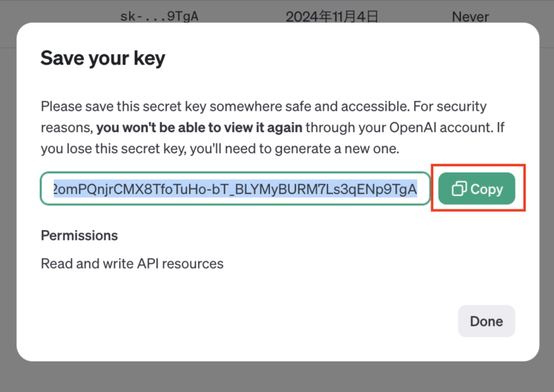Click the "OpenAI account" words in description
Image resolution: width=554 pixels, height=392 pixels.
pyautogui.click(x=413, y=128)
